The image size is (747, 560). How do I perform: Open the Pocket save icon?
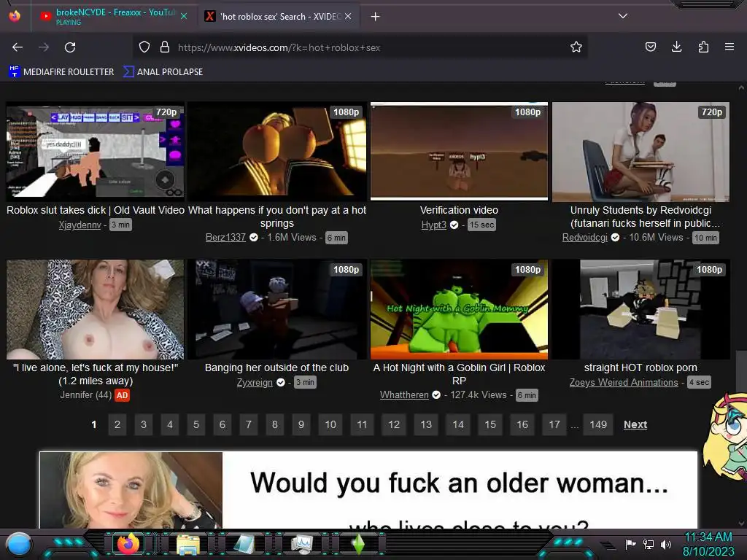click(x=650, y=47)
